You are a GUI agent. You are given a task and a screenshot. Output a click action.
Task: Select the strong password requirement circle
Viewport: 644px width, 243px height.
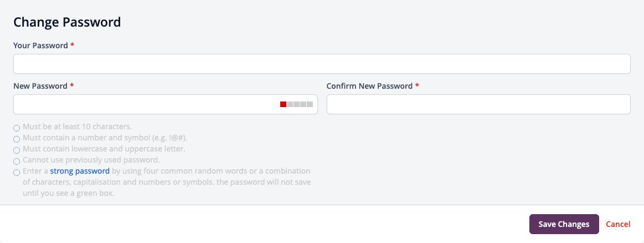17,173
